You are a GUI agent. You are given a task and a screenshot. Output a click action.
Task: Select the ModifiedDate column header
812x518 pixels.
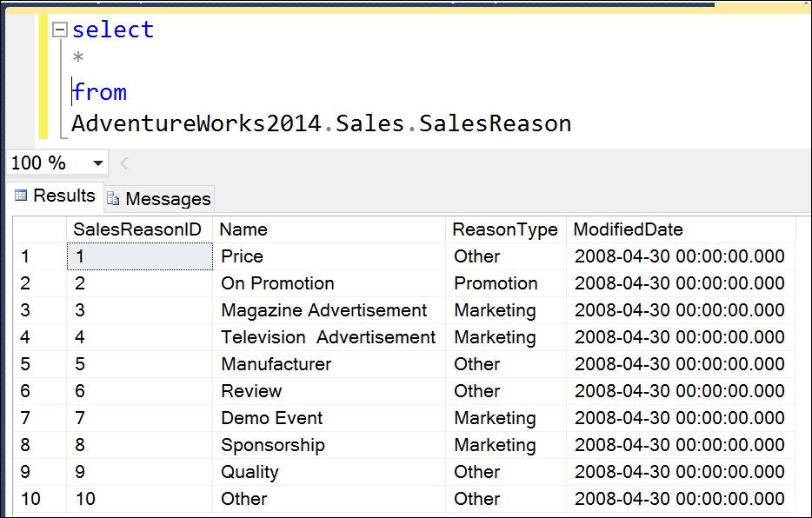(681, 229)
